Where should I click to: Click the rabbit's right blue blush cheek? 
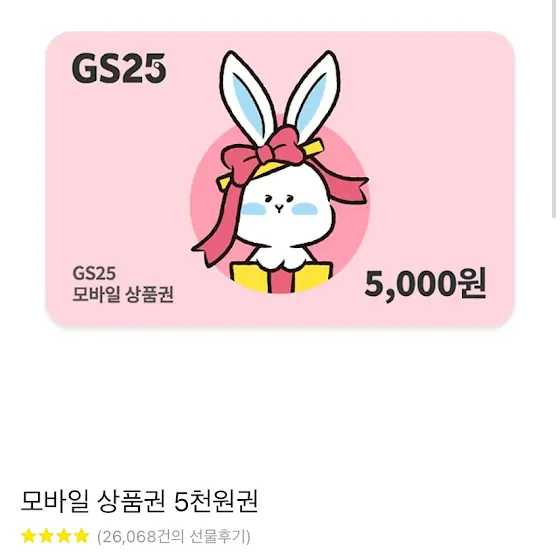point(305,209)
